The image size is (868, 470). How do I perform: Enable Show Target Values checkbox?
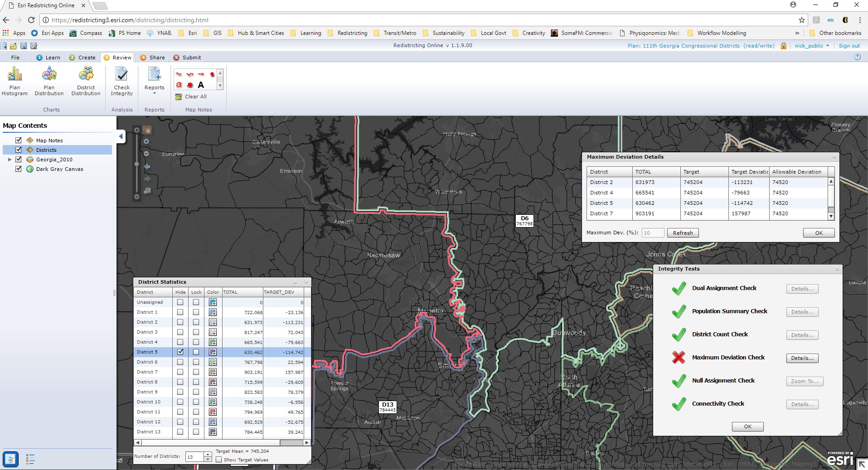click(x=219, y=460)
